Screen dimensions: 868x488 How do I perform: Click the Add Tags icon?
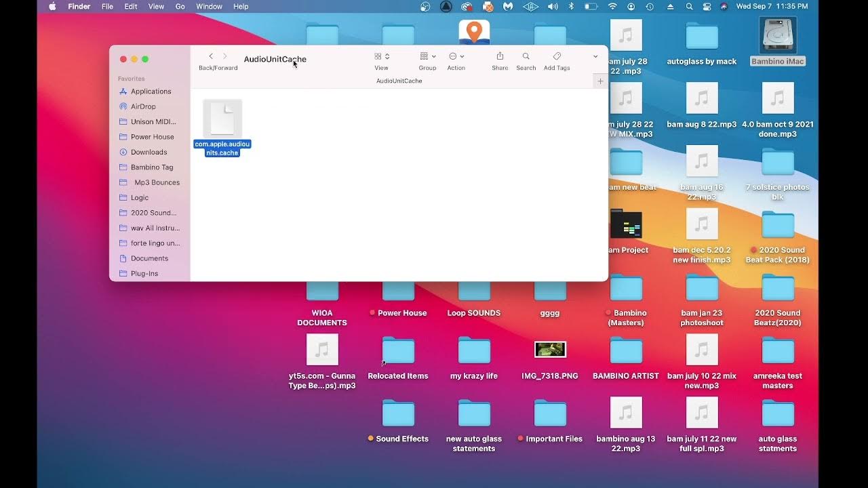tap(557, 56)
